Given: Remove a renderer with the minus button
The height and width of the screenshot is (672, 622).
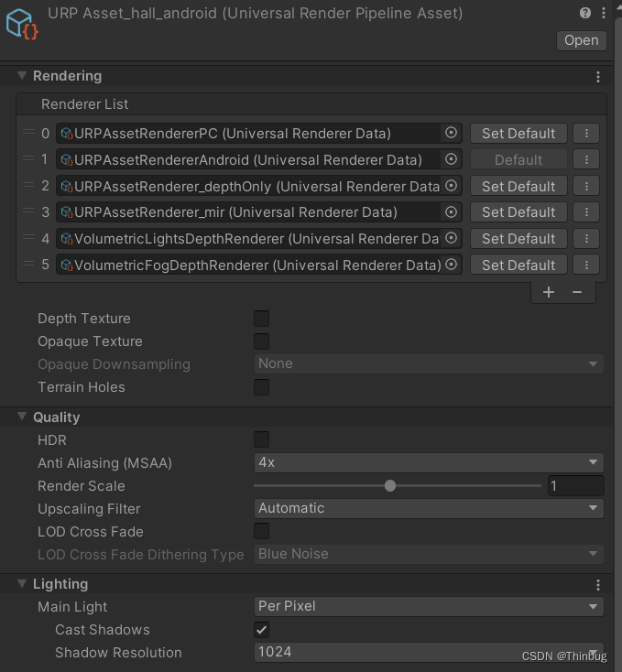Looking at the screenshot, I should click(x=577, y=292).
